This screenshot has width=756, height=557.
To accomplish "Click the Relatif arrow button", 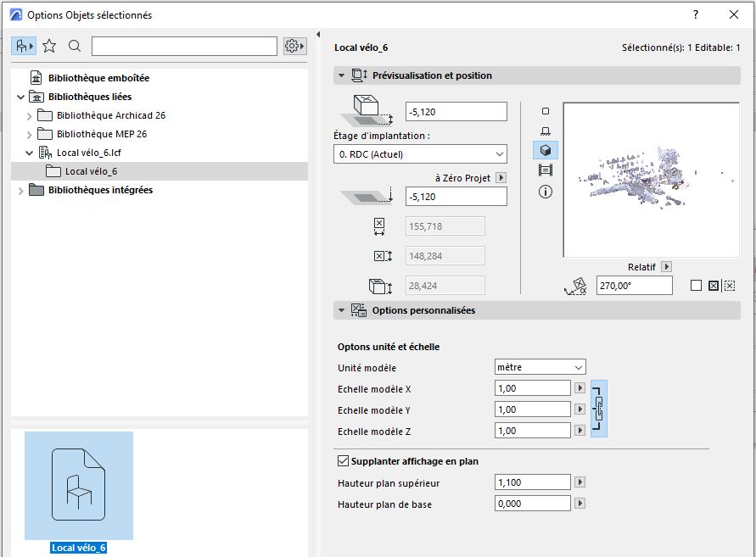I will (x=666, y=267).
